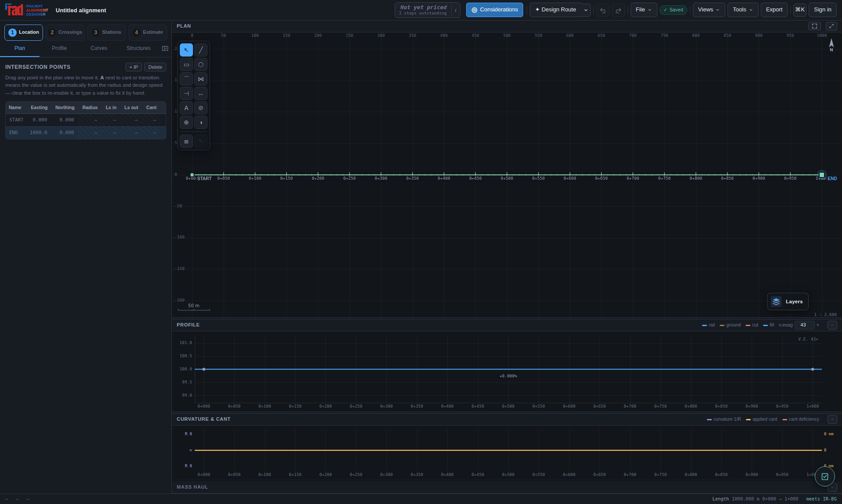Image resolution: width=842 pixels, height=504 pixels.
Task: Toggle applied cant legend
Action: [761, 419]
